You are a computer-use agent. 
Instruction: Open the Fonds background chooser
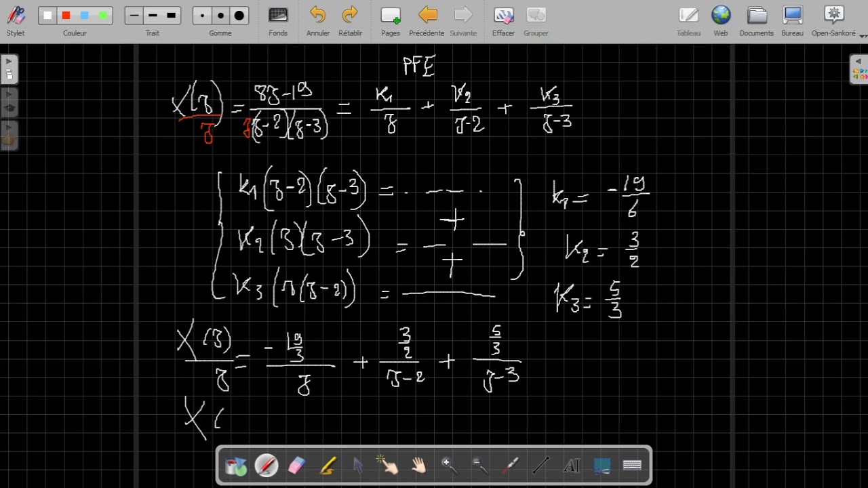[x=278, y=20]
